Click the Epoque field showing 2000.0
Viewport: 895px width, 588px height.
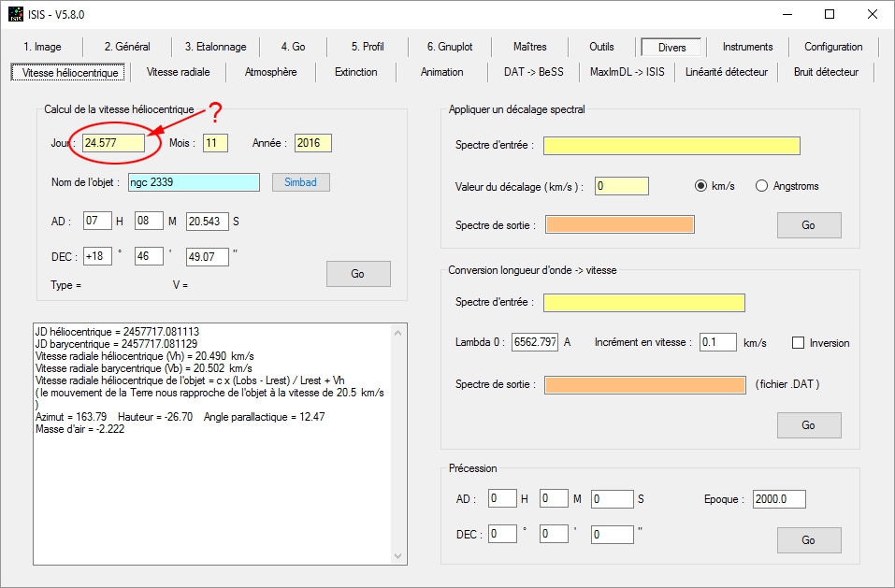779,499
